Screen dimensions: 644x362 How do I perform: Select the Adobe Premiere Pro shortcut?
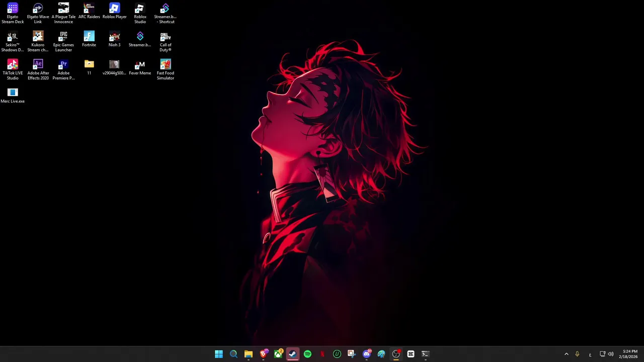point(63,70)
